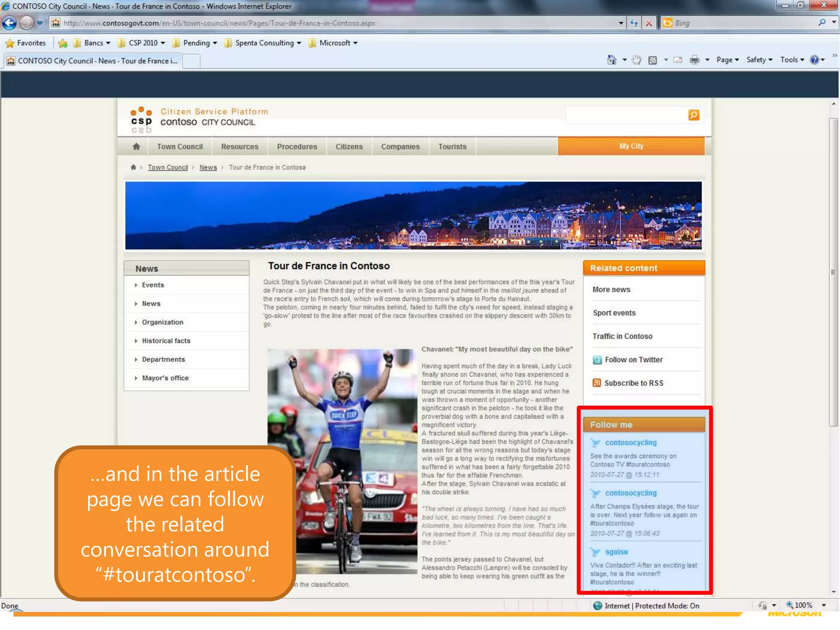Click the csp Citizen Service Platform logo
Image resolution: width=840 pixels, height=630 pixels.
coord(142,120)
